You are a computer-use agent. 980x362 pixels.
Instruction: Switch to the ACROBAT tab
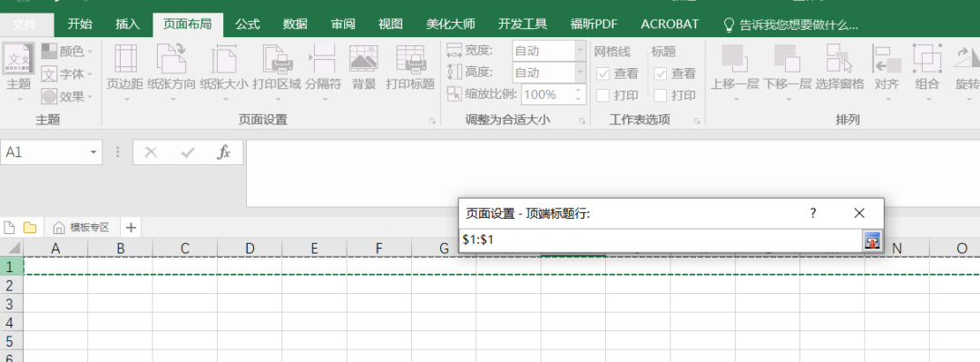pos(670,24)
